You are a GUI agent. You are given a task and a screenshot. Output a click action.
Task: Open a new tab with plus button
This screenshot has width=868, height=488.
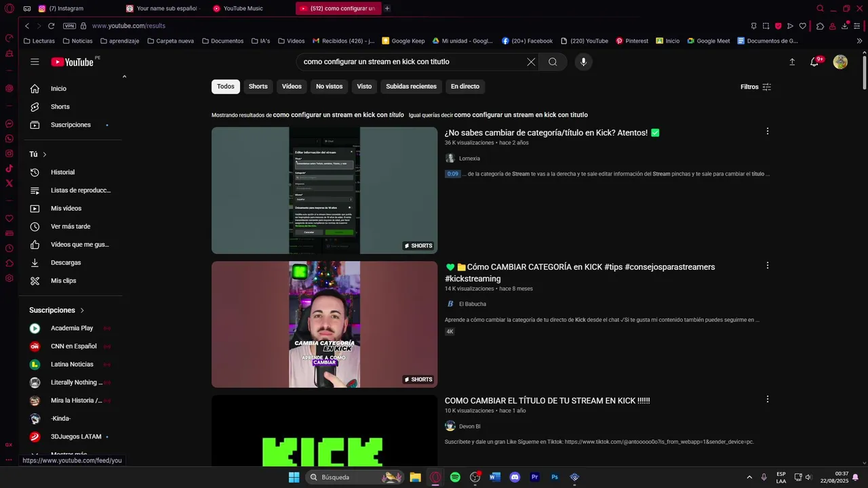click(x=387, y=9)
